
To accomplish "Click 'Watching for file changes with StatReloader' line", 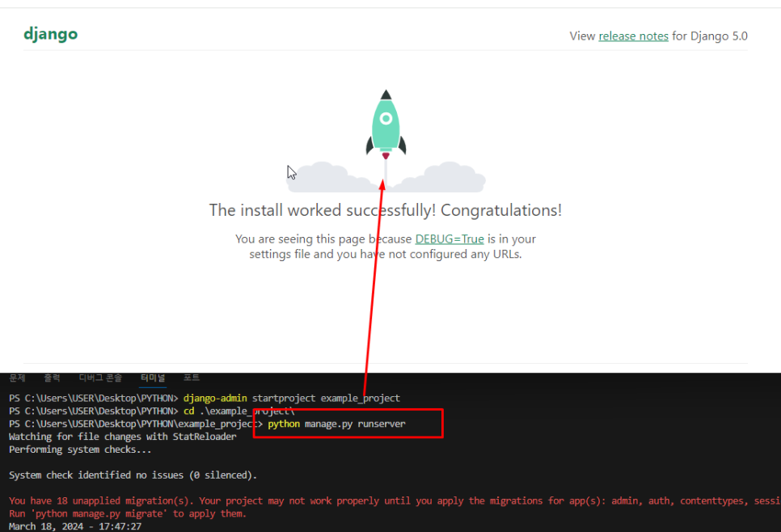I will pos(123,437).
